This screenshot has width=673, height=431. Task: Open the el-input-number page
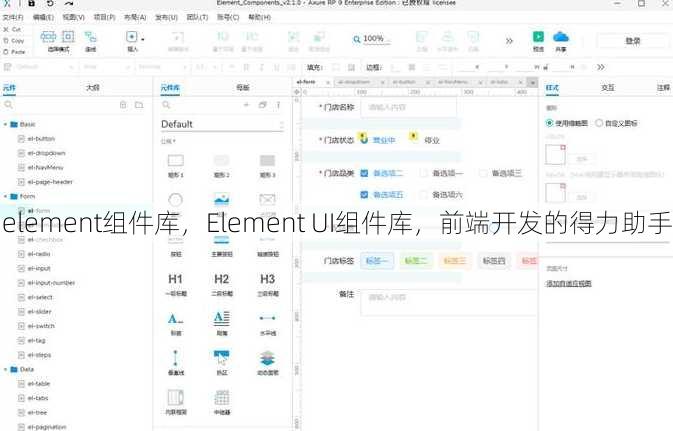click(51, 282)
